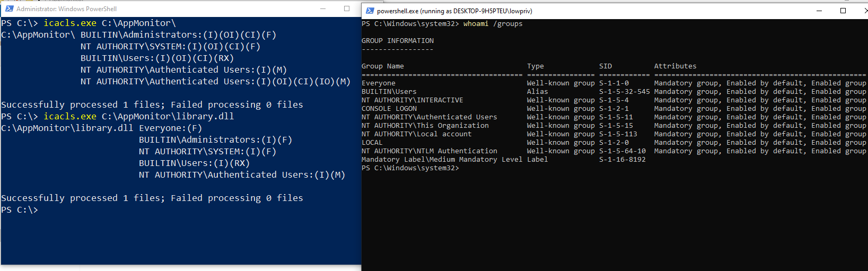Click the SID 'S-1-2-1'

[x=614, y=109]
